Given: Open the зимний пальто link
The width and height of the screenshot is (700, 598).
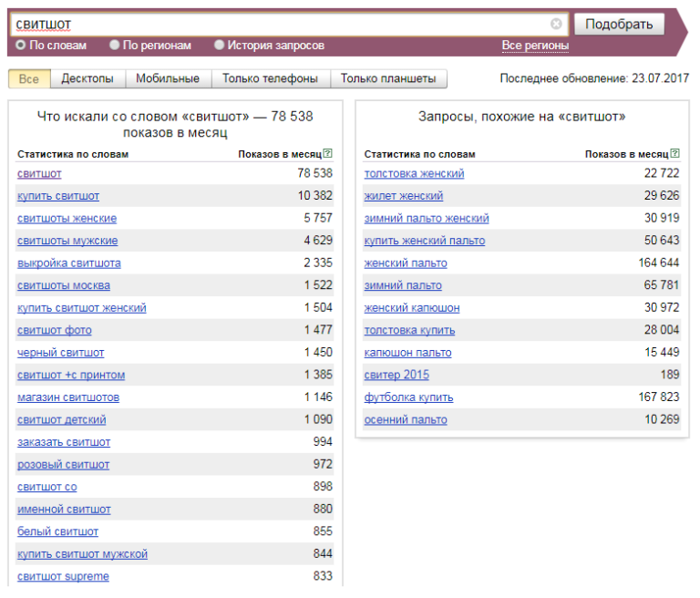Looking at the screenshot, I should click(403, 285).
